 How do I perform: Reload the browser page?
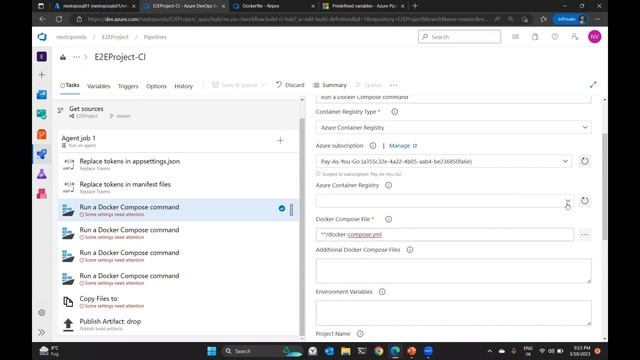click(59, 19)
